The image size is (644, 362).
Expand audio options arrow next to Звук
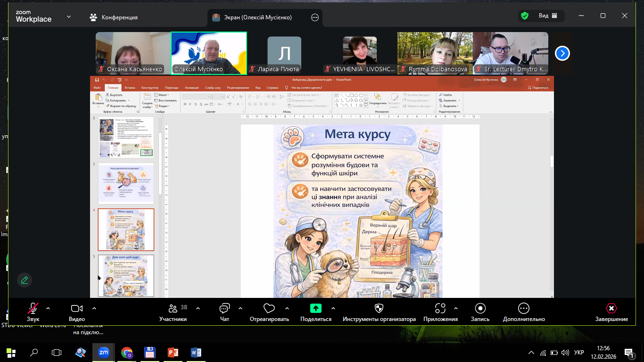(48, 308)
